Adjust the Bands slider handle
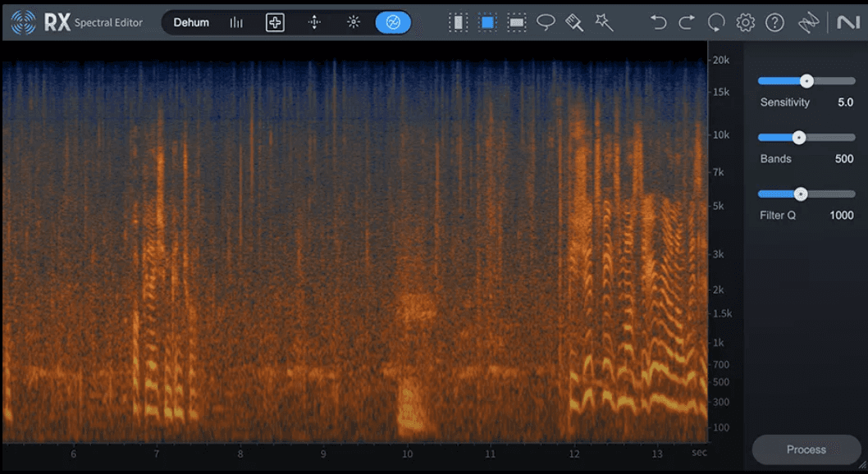This screenshot has height=474, width=868. click(799, 138)
